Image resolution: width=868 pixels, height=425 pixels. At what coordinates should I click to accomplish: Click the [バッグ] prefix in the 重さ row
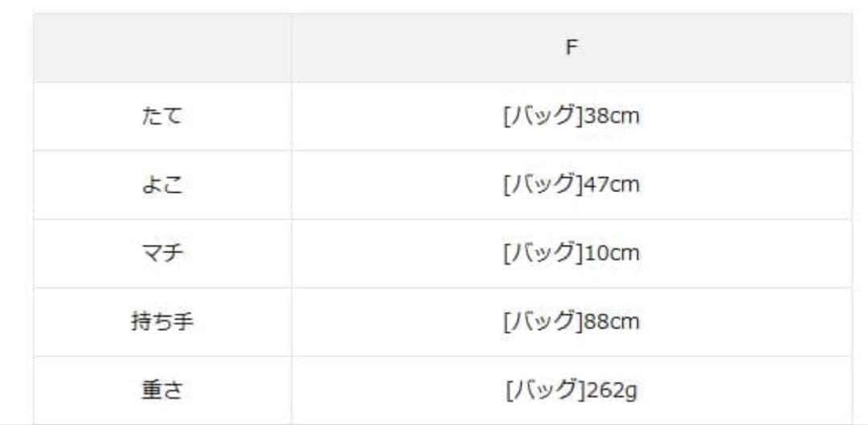click(x=544, y=390)
